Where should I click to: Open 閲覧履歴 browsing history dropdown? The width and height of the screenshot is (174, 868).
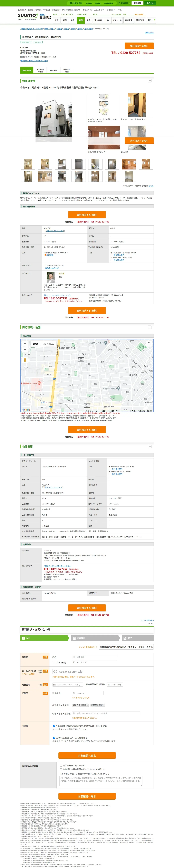pos(124,3)
